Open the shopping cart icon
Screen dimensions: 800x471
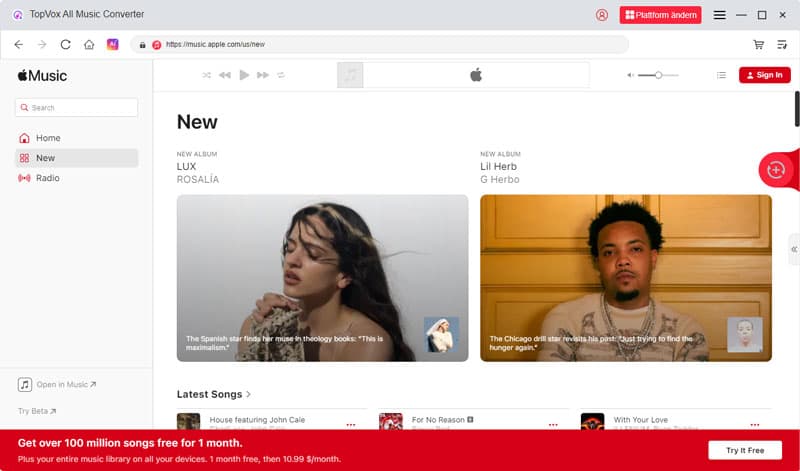pyautogui.click(x=759, y=44)
